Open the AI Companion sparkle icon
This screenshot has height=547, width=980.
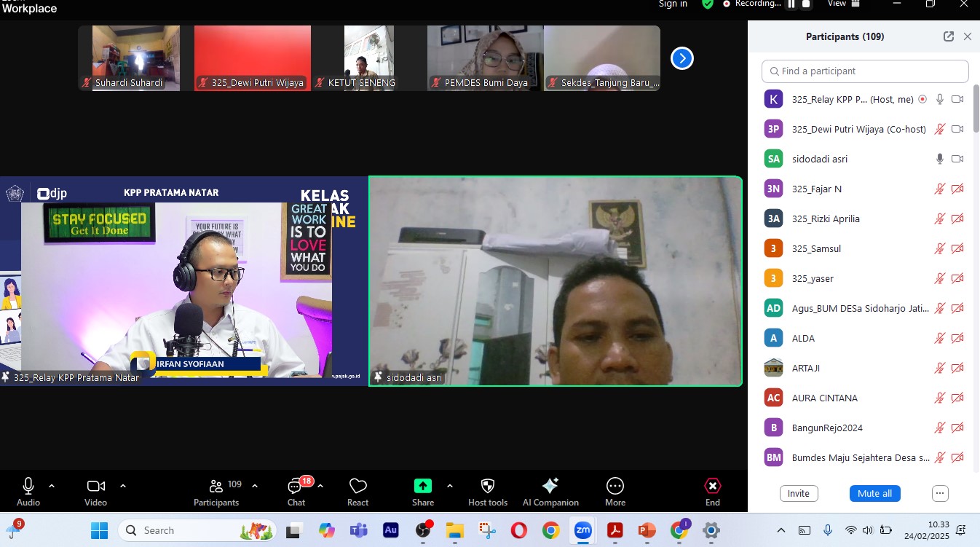coord(550,487)
